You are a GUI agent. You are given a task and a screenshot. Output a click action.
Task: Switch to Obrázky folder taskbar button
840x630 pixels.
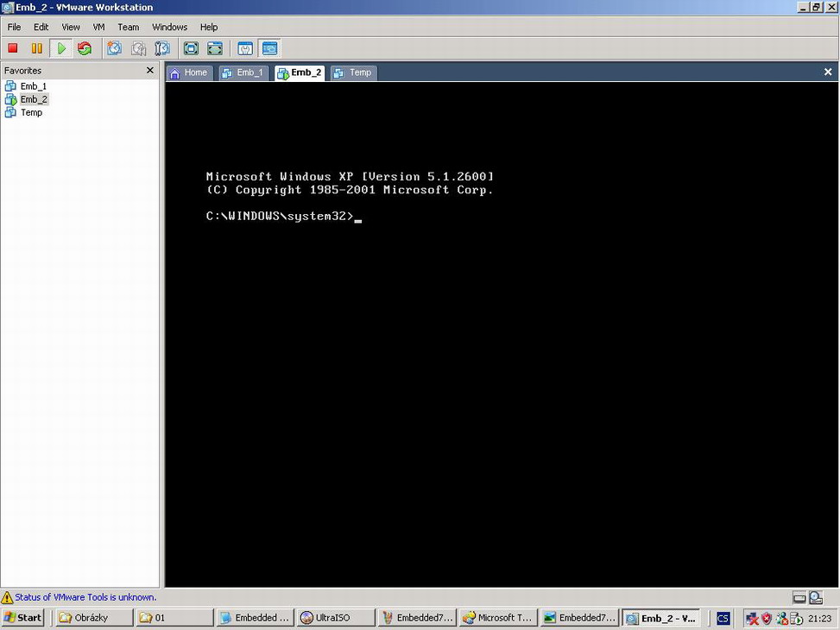[x=94, y=618]
